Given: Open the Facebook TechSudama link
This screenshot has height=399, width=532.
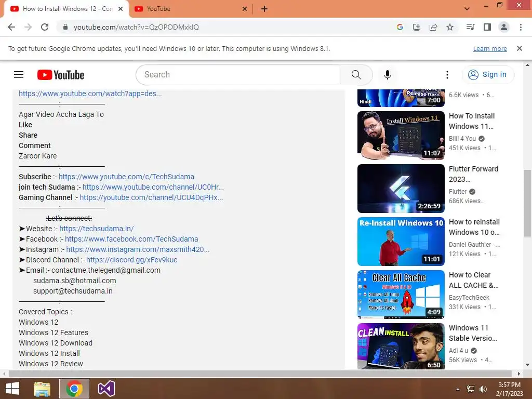Looking at the screenshot, I should click(x=131, y=239).
